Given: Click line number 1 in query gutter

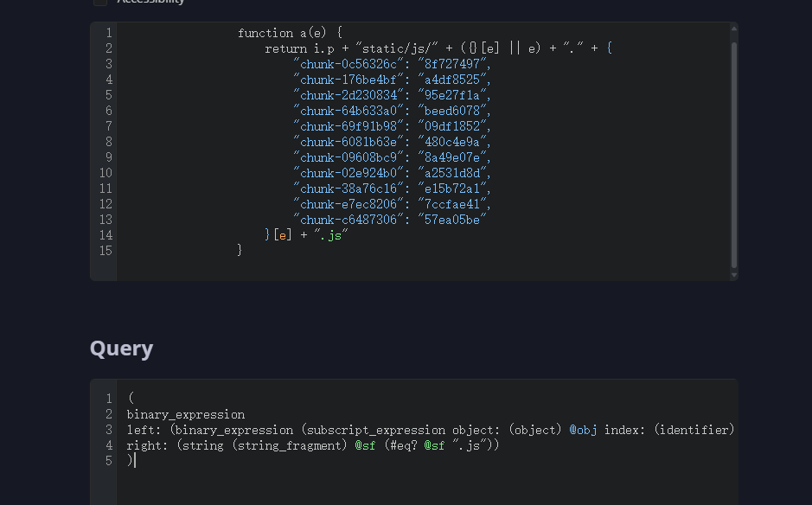Looking at the screenshot, I should 109,399.
